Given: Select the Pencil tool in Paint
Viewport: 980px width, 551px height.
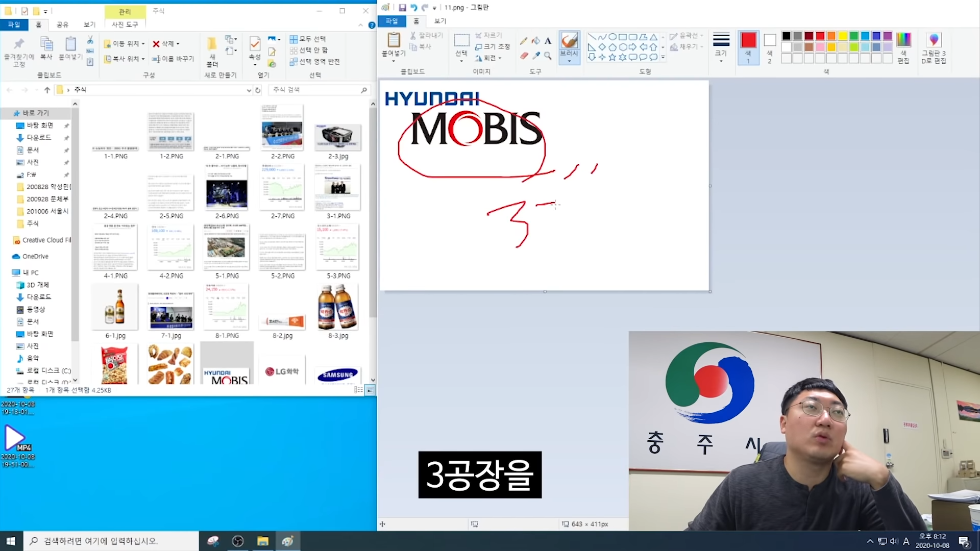Looking at the screenshot, I should tap(524, 41).
